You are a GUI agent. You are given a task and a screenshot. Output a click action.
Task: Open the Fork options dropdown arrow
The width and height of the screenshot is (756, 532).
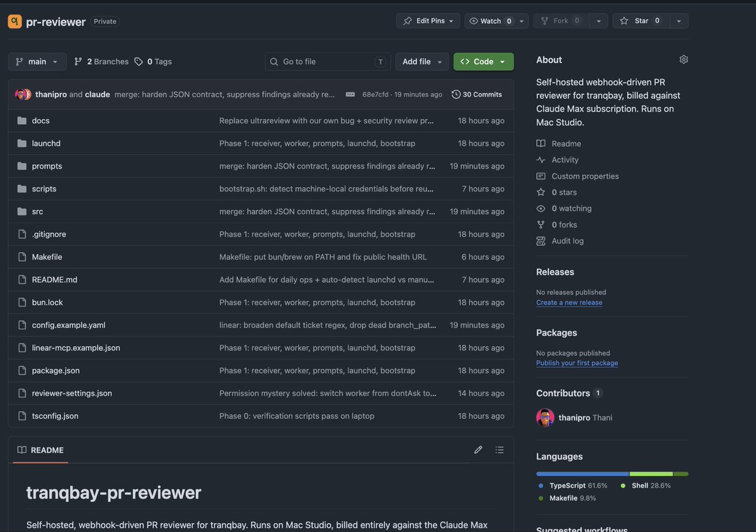coord(598,21)
